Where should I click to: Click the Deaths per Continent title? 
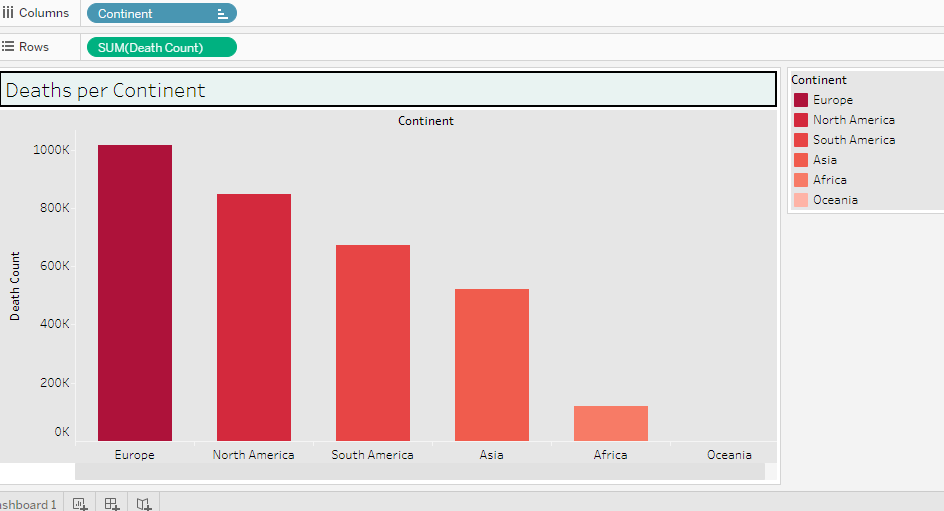(x=105, y=90)
